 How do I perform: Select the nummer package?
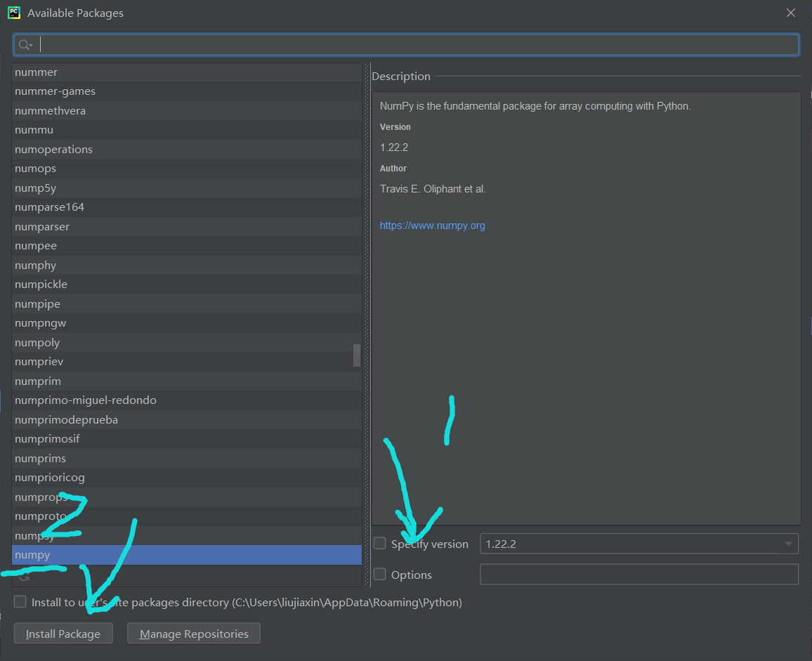pos(186,72)
